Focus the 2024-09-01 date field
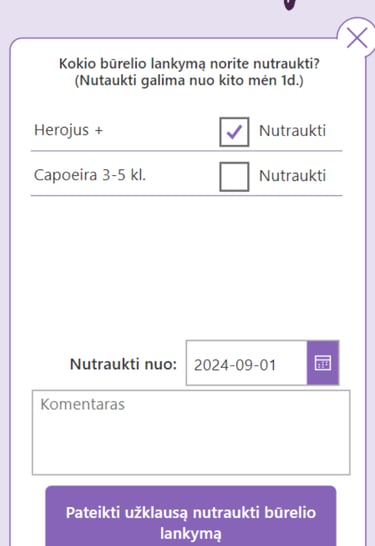This screenshot has width=375, height=546. (x=247, y=363)
